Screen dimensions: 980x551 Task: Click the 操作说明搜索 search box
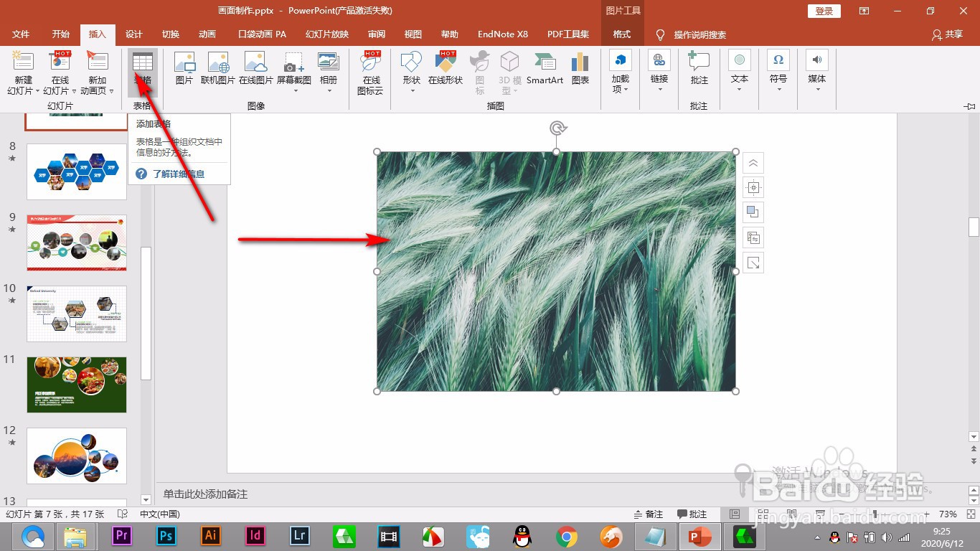[x=699, y=34]
